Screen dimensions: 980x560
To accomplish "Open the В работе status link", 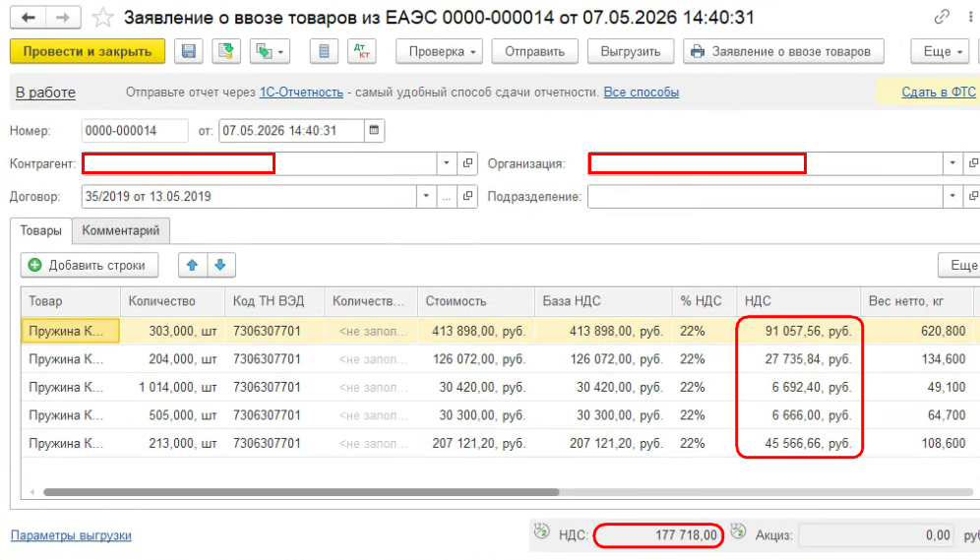I will coord(45,93).
